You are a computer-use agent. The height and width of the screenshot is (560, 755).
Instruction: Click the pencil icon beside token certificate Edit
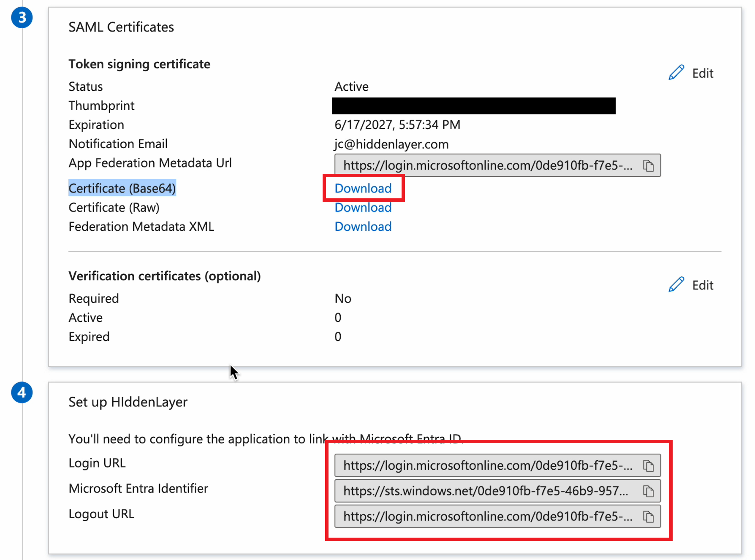[676, 72]
